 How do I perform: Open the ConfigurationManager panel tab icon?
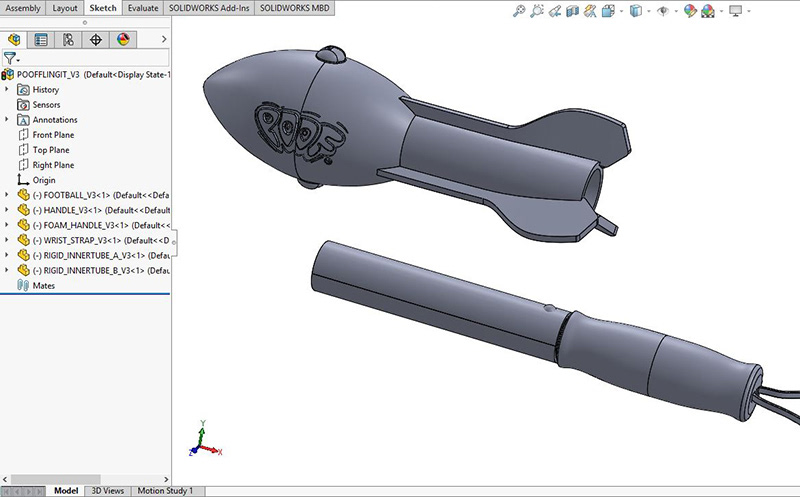(68, 40)
